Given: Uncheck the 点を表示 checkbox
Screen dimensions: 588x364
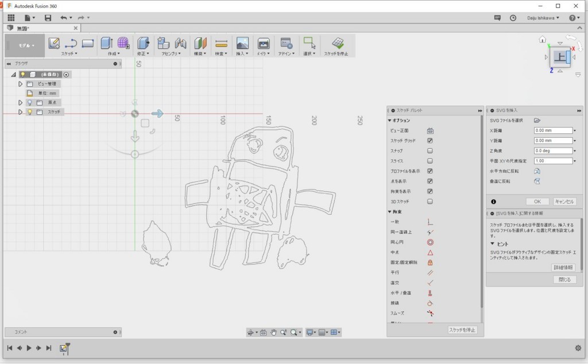Looking at the screenshot, I should pyautogui.click(x=430, y=181).
